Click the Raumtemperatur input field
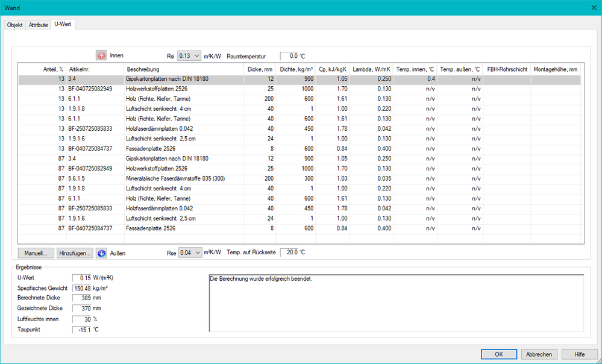Screen dimensions: 602x364 coord(289,56)
